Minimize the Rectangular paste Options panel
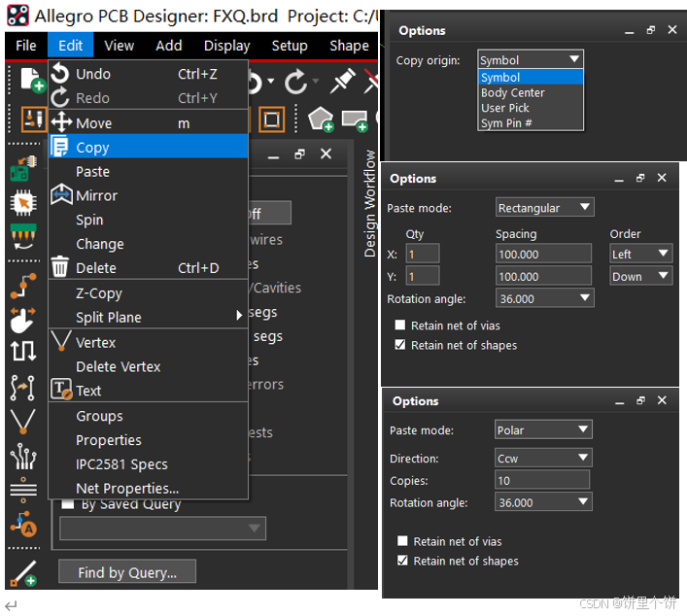The width and height of the screenshot is (687, 616). [619, 179]
